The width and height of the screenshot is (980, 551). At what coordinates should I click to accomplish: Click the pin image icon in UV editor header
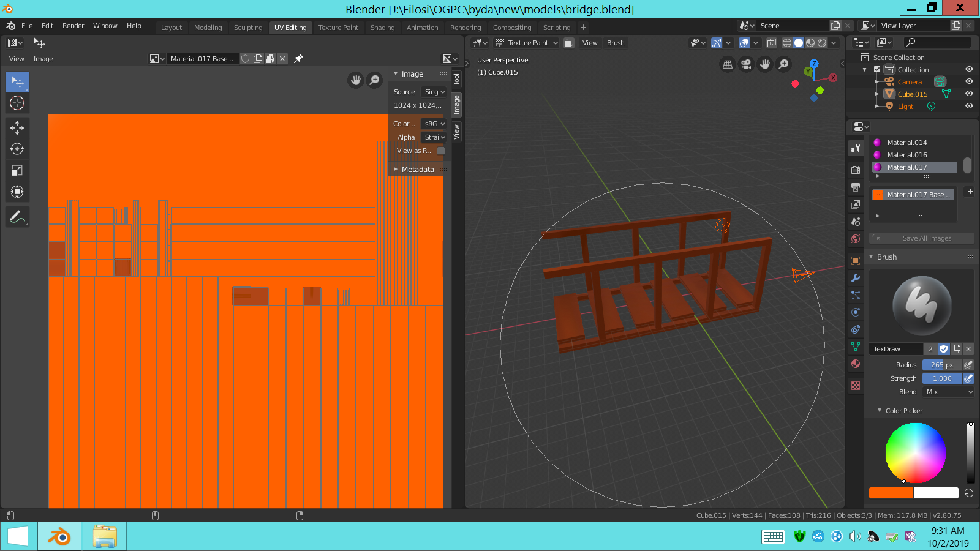click(x=298, y=59)
